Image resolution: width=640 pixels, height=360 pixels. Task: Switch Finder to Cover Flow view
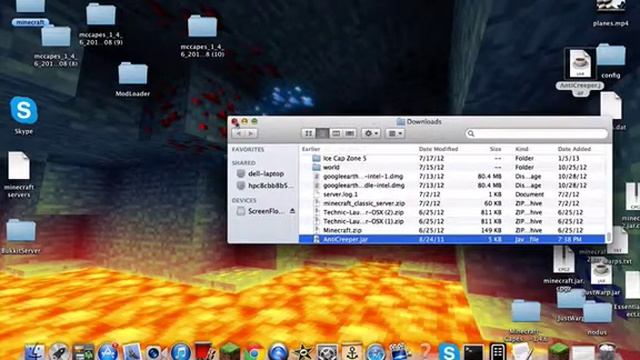pyautogui.click(x=350, y=133)
